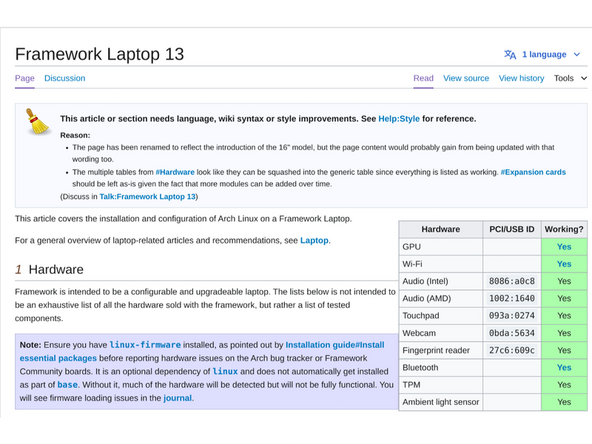The width and height of the screenshot is (592, 444).
Task: Click the Hardware table column header
Action: point(441,229)
